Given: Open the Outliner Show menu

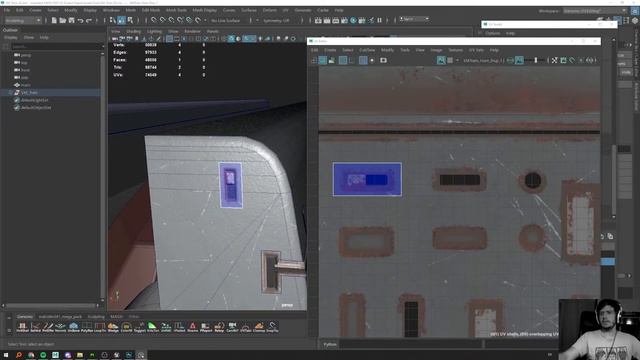Looking at the screenshot, I should [29, 37].
